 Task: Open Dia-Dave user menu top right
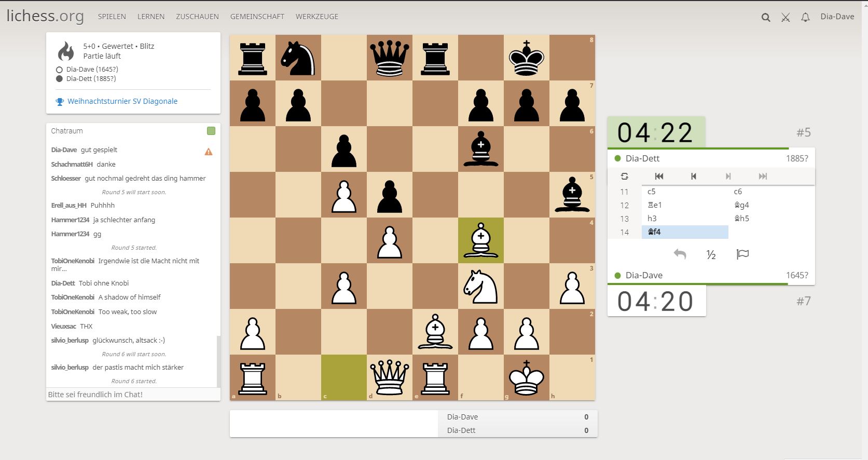[837, 17]
